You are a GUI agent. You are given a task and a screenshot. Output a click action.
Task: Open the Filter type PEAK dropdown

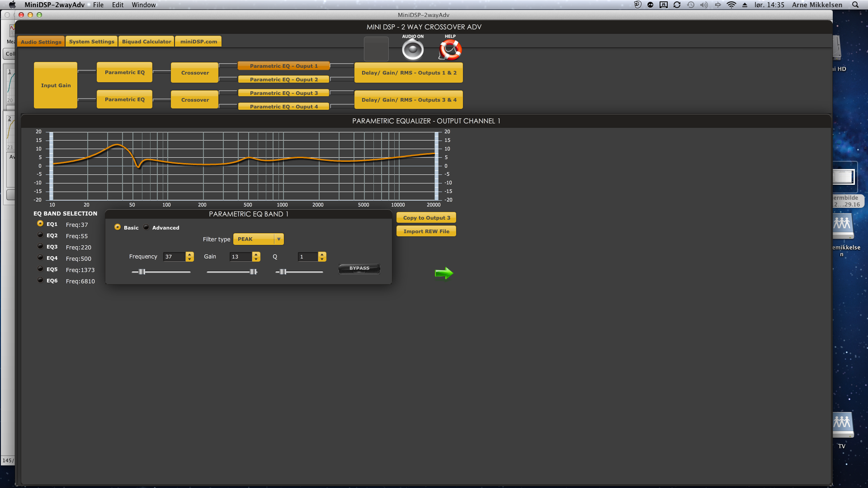click(258, 239)
